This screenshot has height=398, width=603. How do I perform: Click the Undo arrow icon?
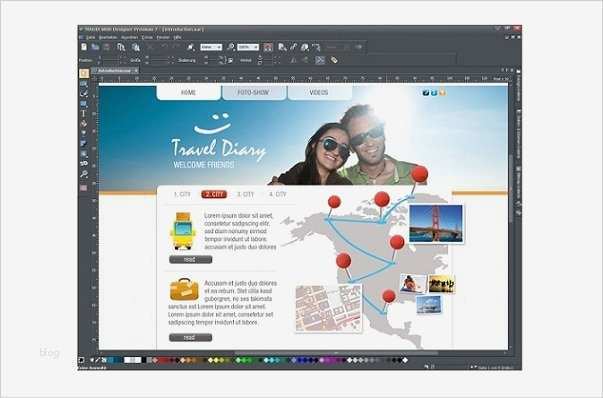pos(165,47)
